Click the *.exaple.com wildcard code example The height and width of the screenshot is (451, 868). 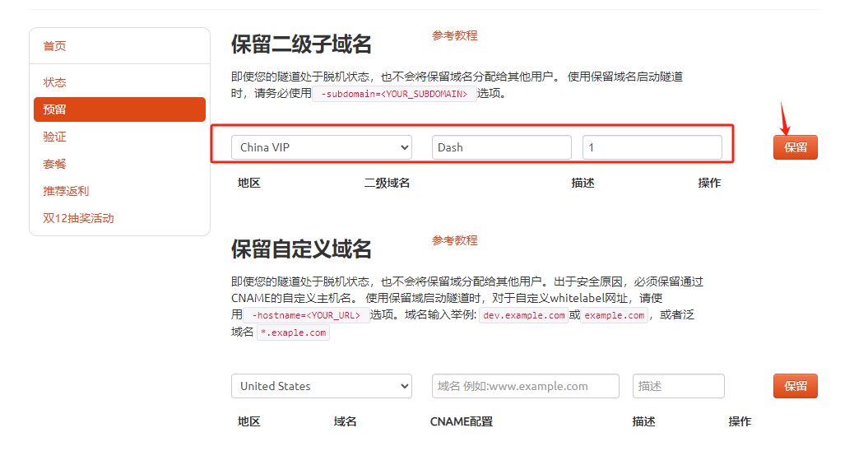294,332
